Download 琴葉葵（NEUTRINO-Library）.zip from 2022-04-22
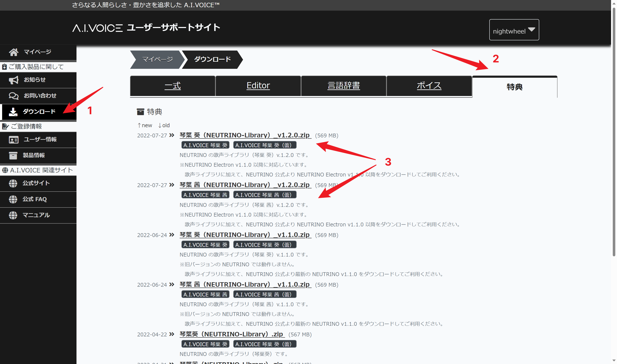Viewport: 617px width, 364px height. coord(232,334)
